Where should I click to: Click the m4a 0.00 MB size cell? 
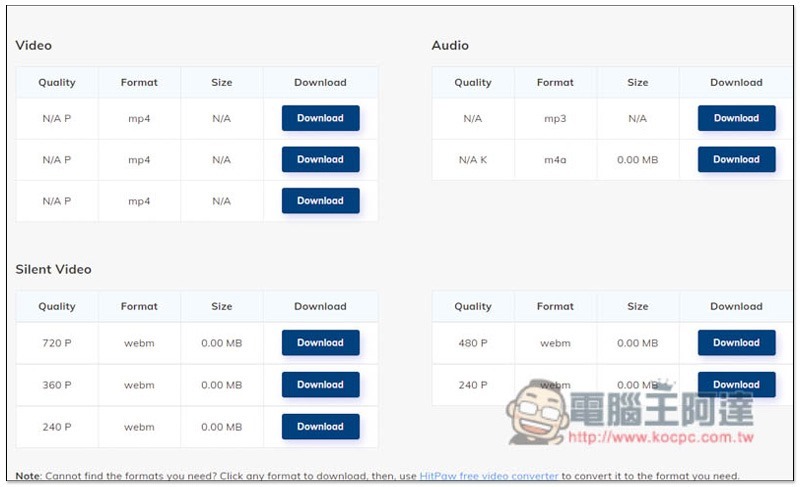[x=637, y=160]
